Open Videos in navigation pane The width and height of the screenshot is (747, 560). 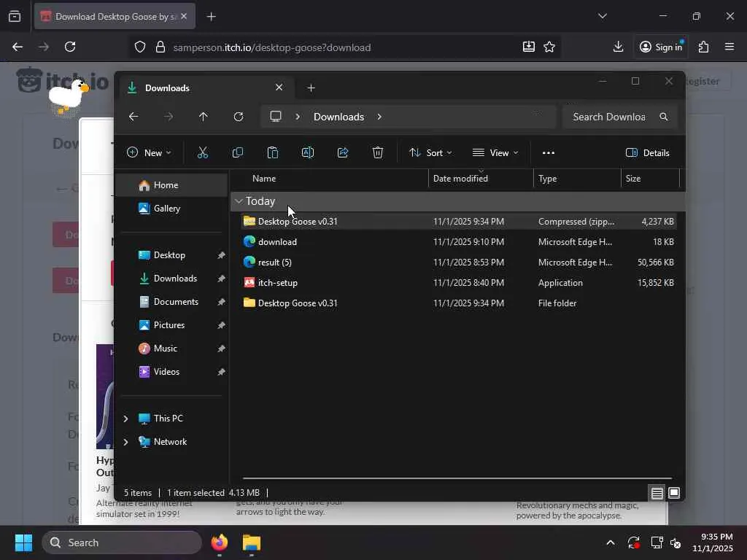[171, 372]
